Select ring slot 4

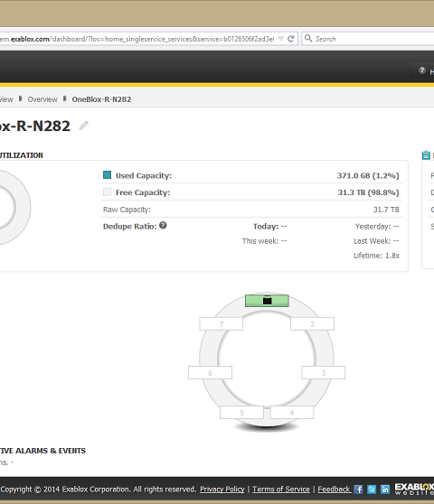pos(292,413)
